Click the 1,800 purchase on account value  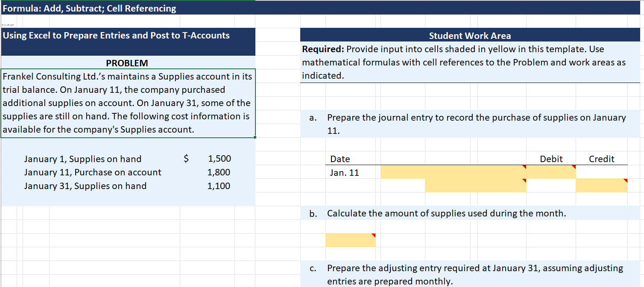click(220, 172)
